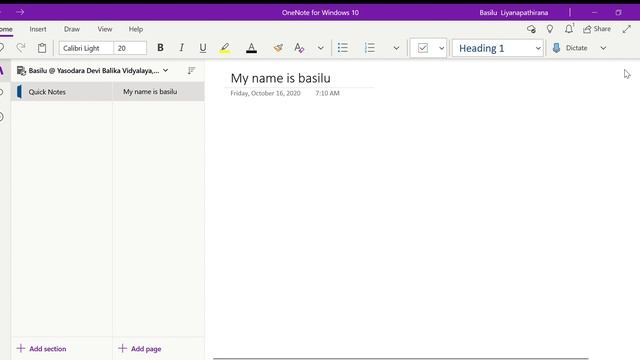640x360 pixels.
Task: Toggle the To Do tag checkbox
Action: pos(423,48)
